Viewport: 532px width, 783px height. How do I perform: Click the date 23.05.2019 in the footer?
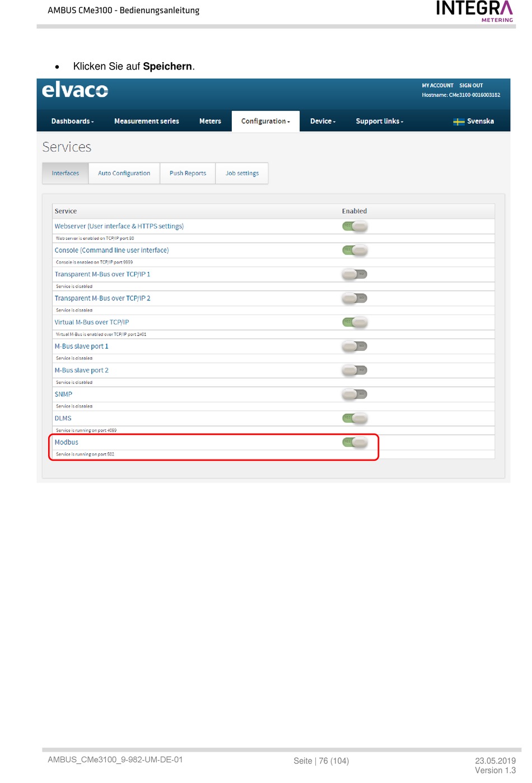pyautogui.click(x=496, y=761)
